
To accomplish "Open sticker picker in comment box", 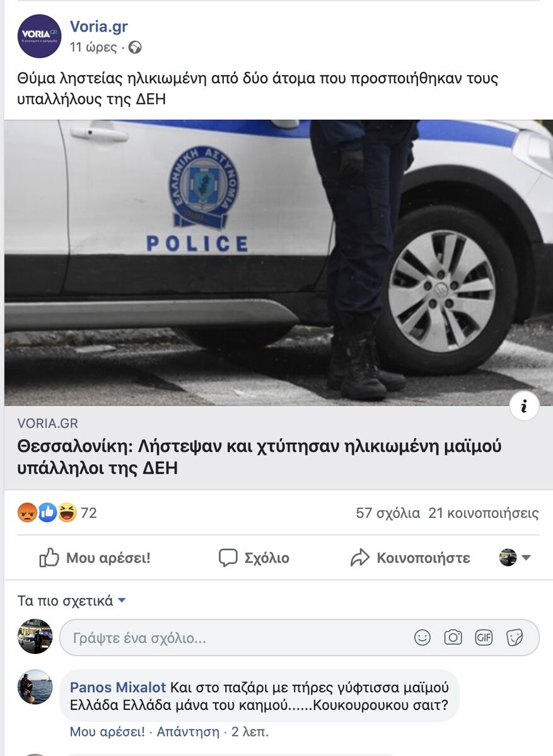I will click(x=515, y=638).
